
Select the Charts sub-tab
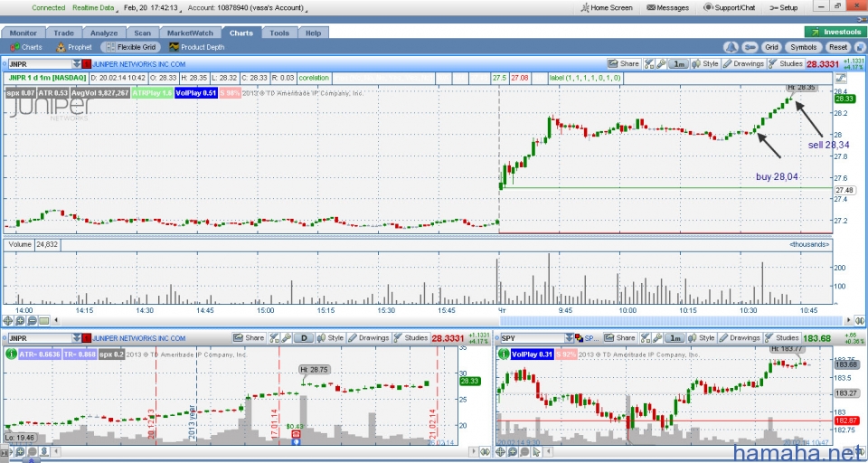point(26,47)
